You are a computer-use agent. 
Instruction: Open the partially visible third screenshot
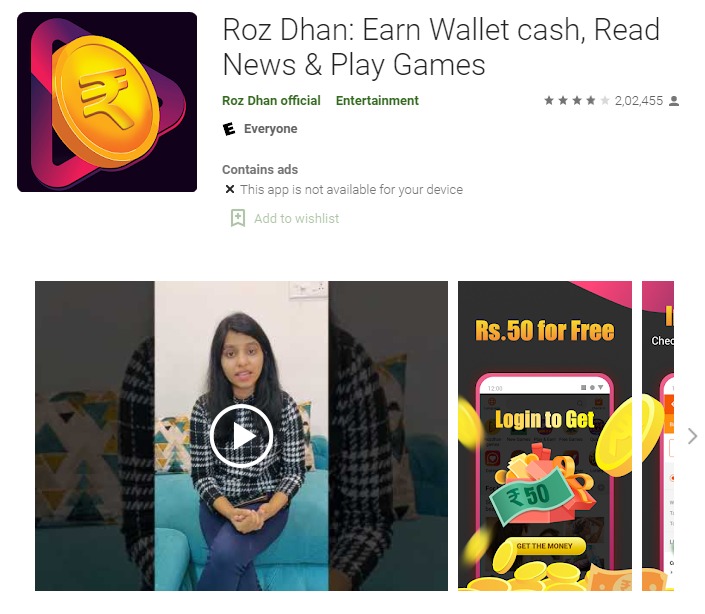pyautogui.click(x=658, y=436)
